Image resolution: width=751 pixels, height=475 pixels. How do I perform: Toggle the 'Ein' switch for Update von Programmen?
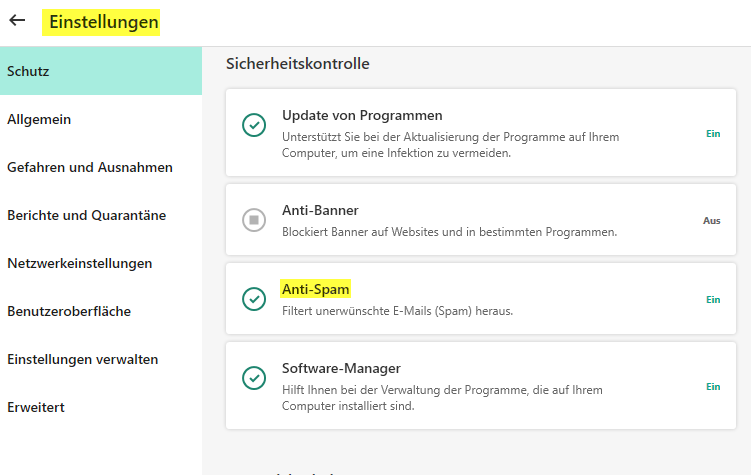(713, 133)
